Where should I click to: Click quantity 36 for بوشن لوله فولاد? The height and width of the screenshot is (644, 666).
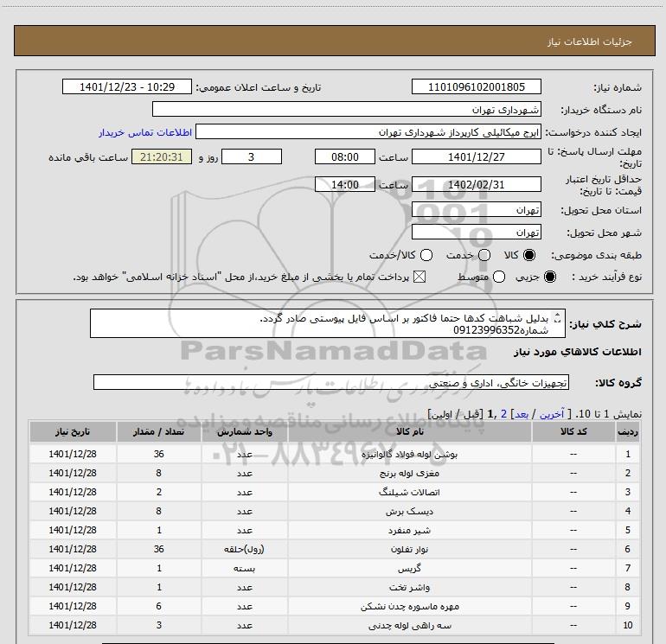pos(159,454)
